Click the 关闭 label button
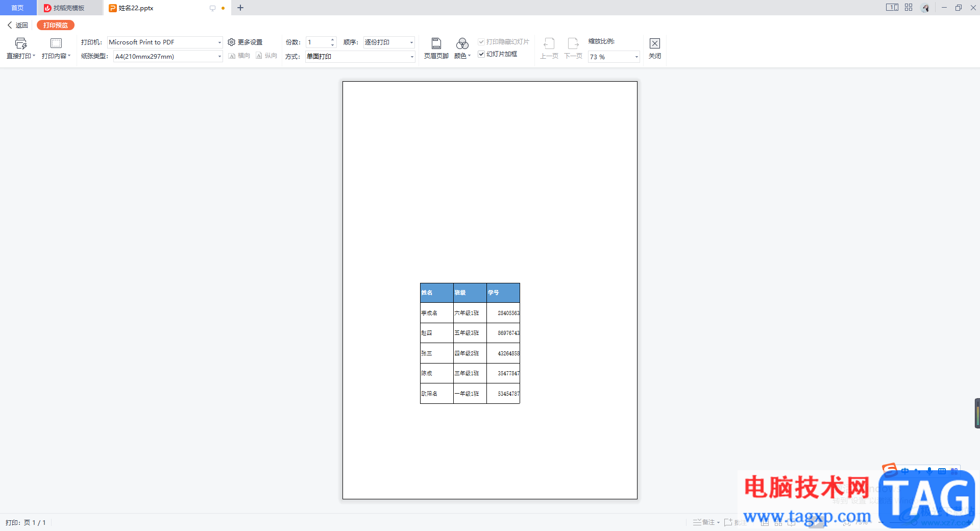The height and width of the screenshot is (531, 980). [x=655, y=56]
